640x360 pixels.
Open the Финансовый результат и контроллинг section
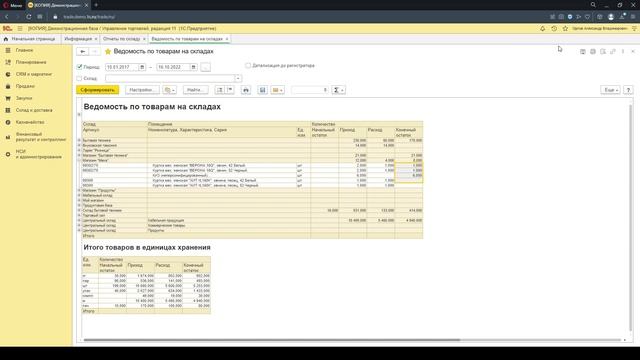coord(40,137)
